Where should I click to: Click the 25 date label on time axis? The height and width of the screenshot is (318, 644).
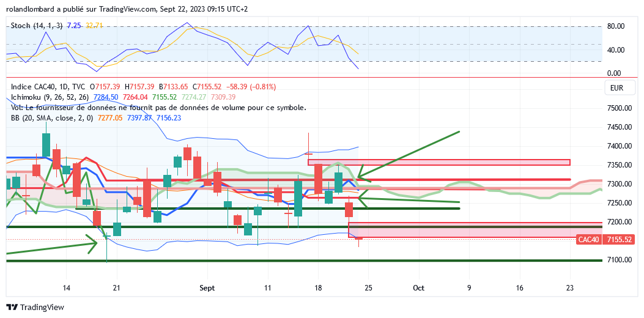click(368, 287)
